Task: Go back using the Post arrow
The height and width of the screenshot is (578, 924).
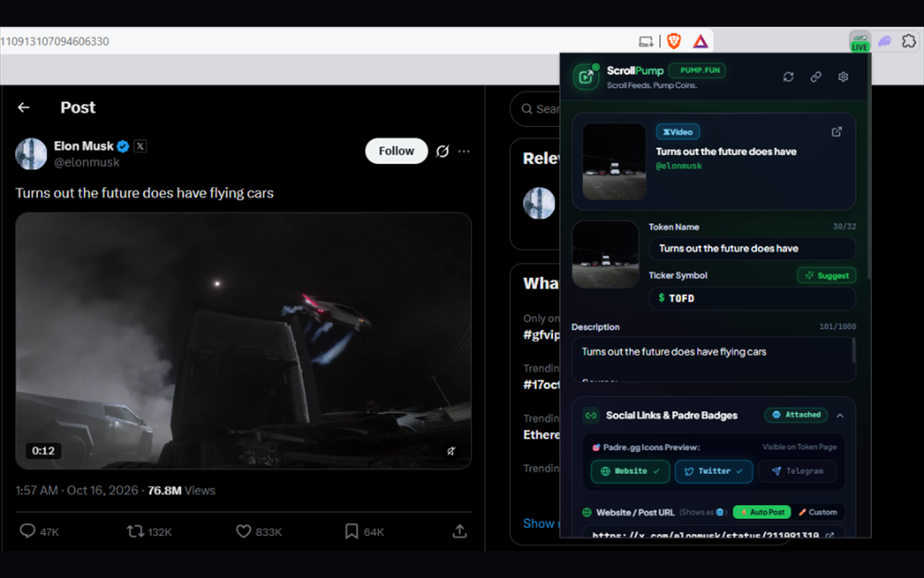Action: pyautogui.click(x=24, y=108)
